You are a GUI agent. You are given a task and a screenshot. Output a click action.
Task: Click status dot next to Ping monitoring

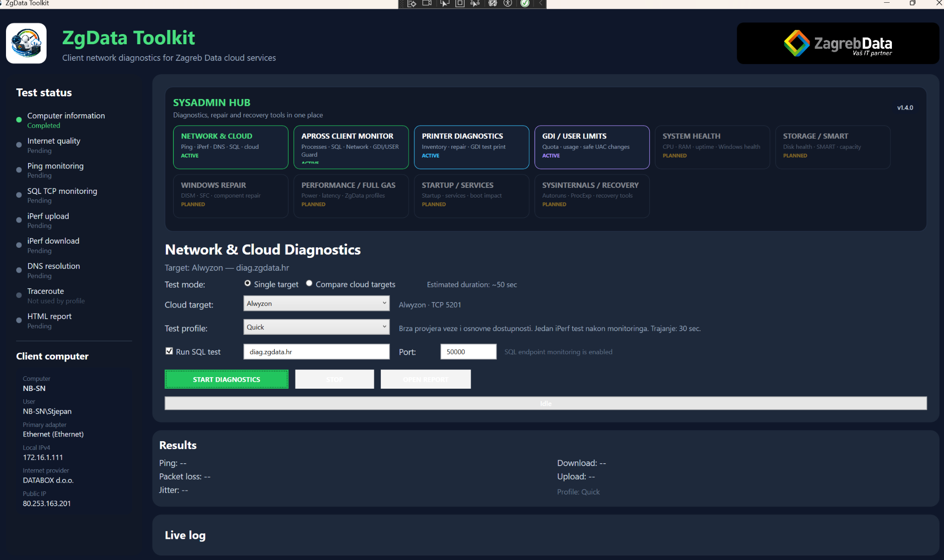click(x=19, y=170)
